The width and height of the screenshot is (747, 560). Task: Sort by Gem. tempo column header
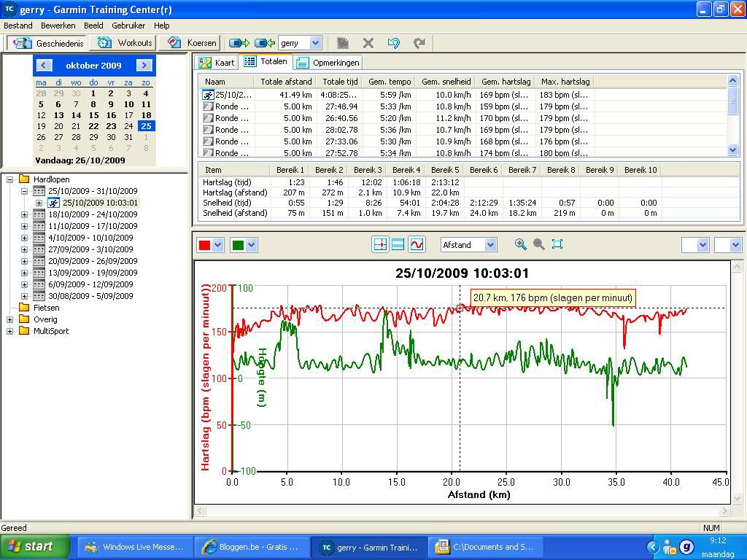[390, 82]
